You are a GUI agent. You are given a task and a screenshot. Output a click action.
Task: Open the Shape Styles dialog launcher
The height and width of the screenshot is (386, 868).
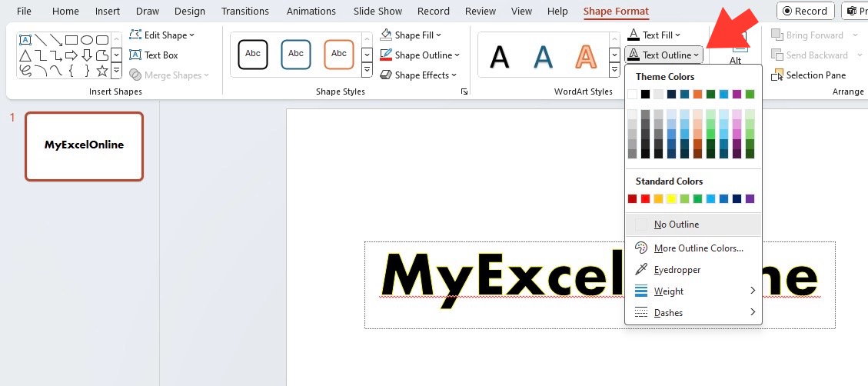click(x=464, y=92)
